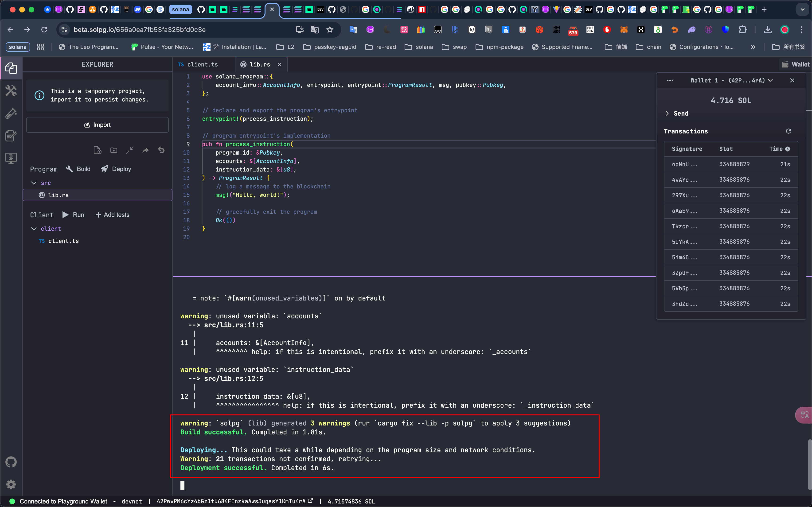This screenshot has width=812, height=507.
Task: Expand the Send section
Action: (677, 113)
